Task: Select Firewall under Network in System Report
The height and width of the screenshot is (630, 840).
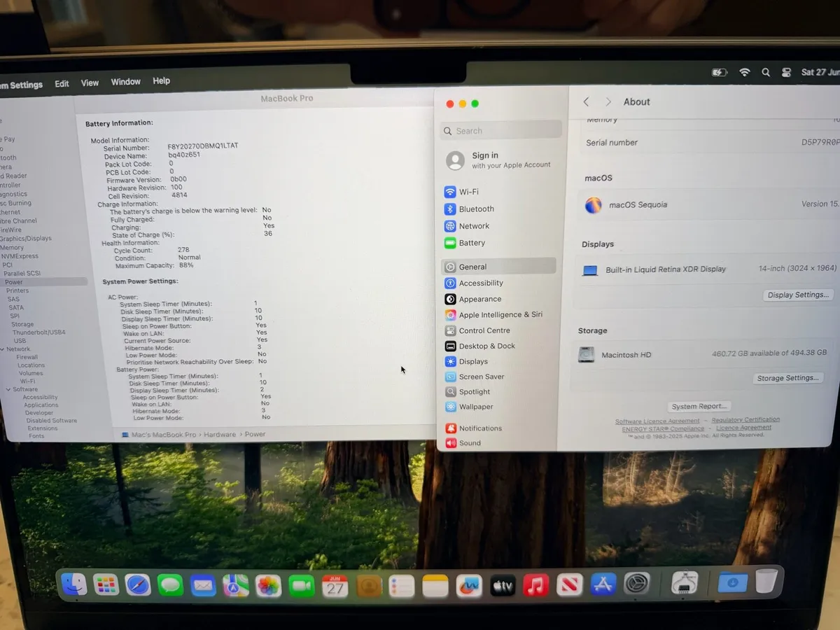Action: (27, 357)
